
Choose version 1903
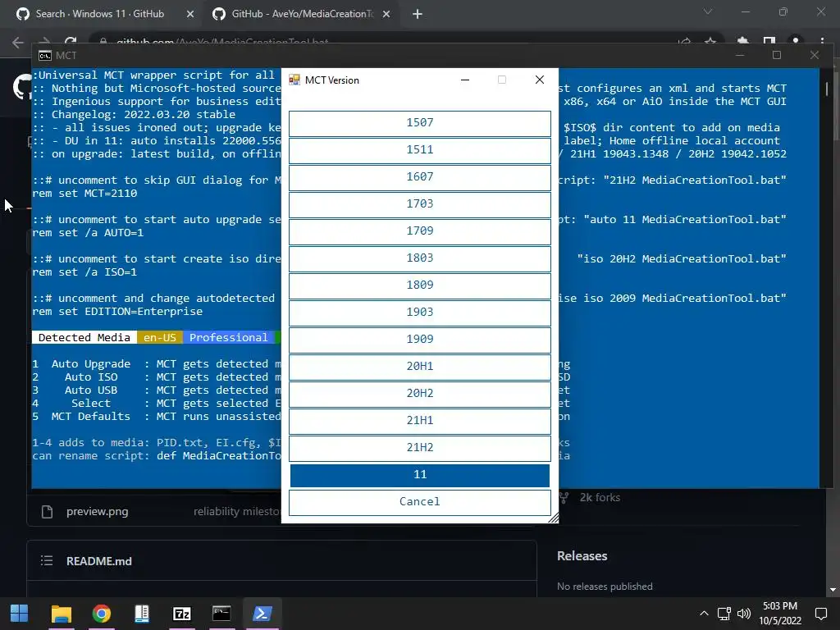(x=419, y=313)
